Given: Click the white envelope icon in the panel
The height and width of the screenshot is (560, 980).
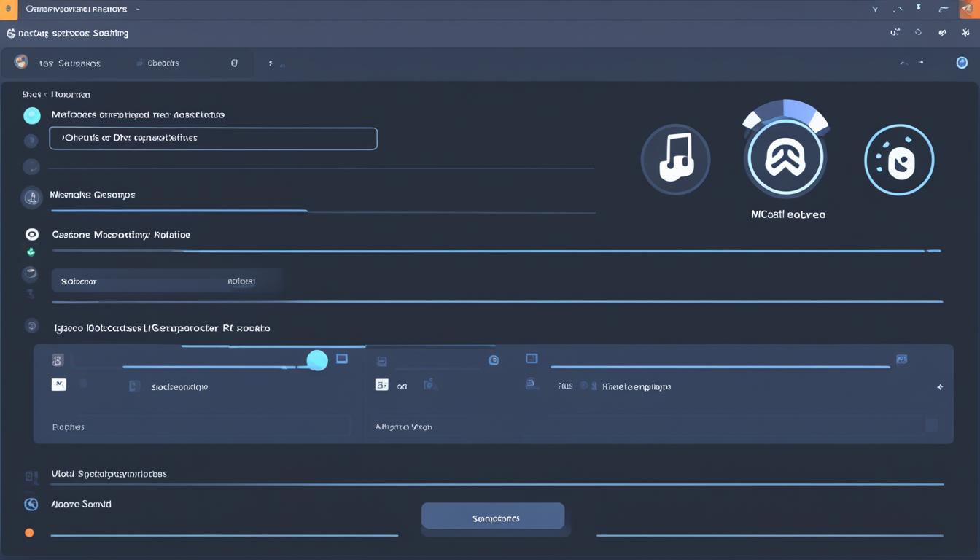Looking at the screenshot, I should [59, 384].
